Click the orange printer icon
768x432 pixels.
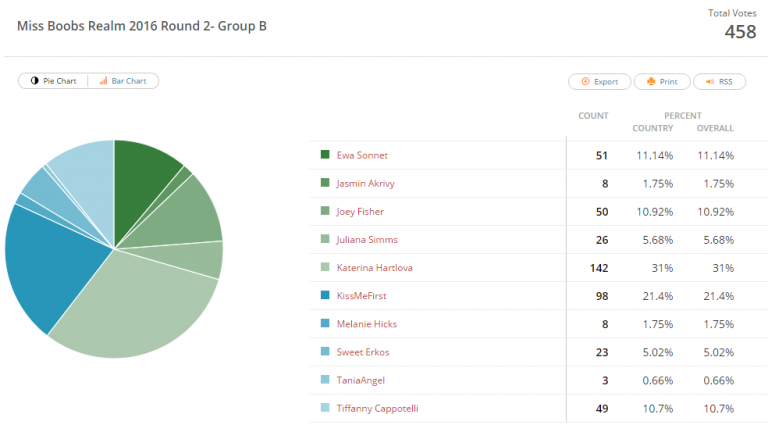pos(650,81)
